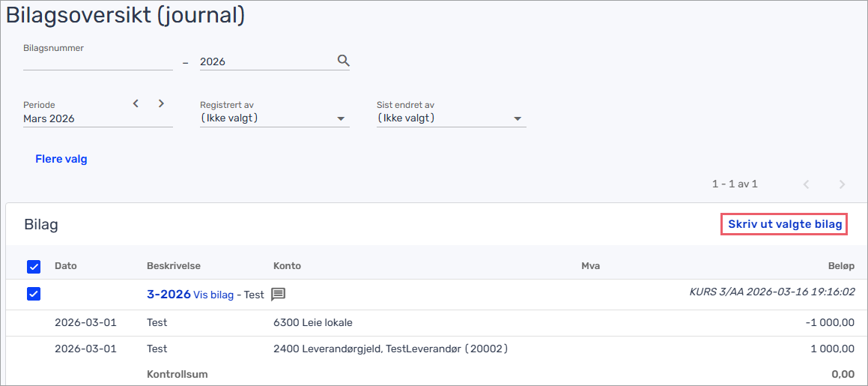Click Skriv ut valgte bilag

click(x=784, y=224)
